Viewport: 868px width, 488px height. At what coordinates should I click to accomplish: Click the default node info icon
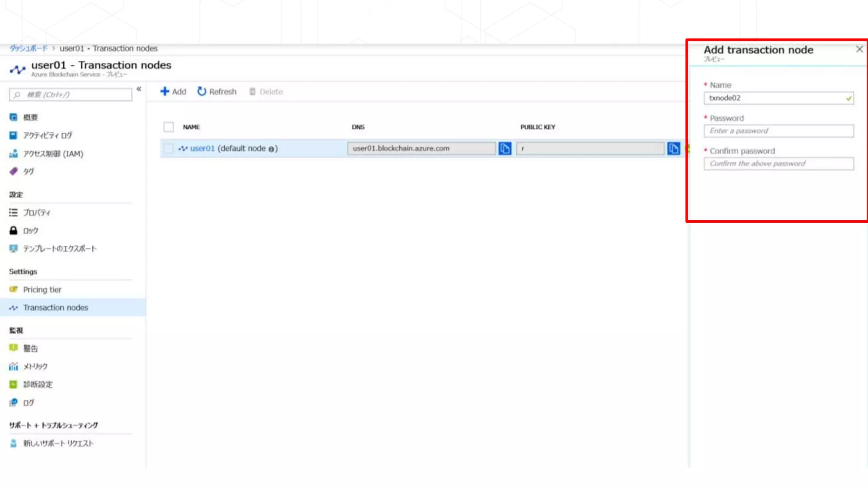(271, 149)
